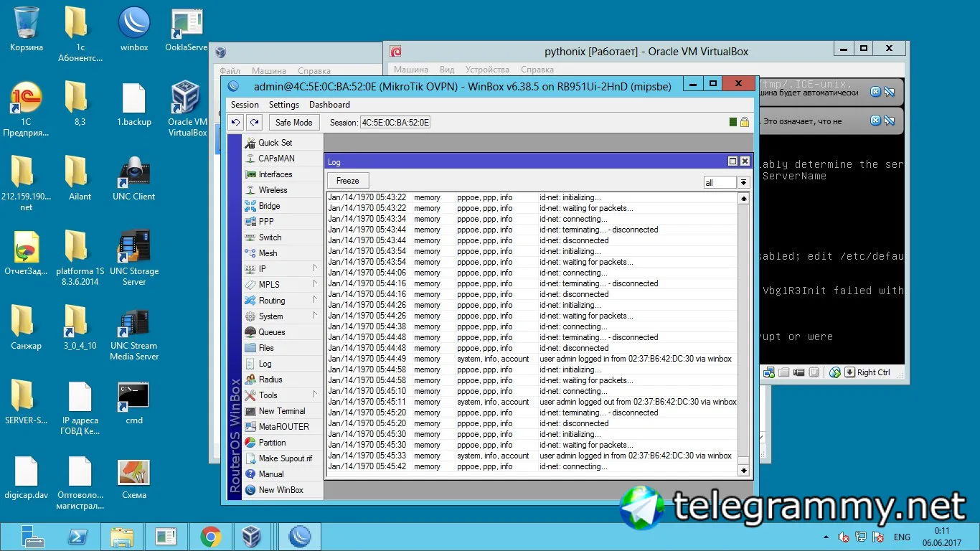980x551 pixels.
Task: Open the digicap.dav file on desktop
Action: 27,479
